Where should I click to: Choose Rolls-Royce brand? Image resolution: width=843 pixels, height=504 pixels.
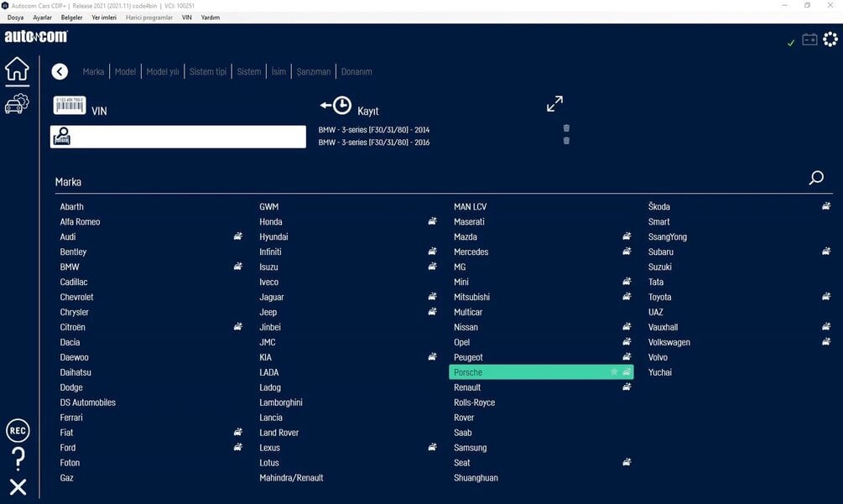[x=474, y=403]
